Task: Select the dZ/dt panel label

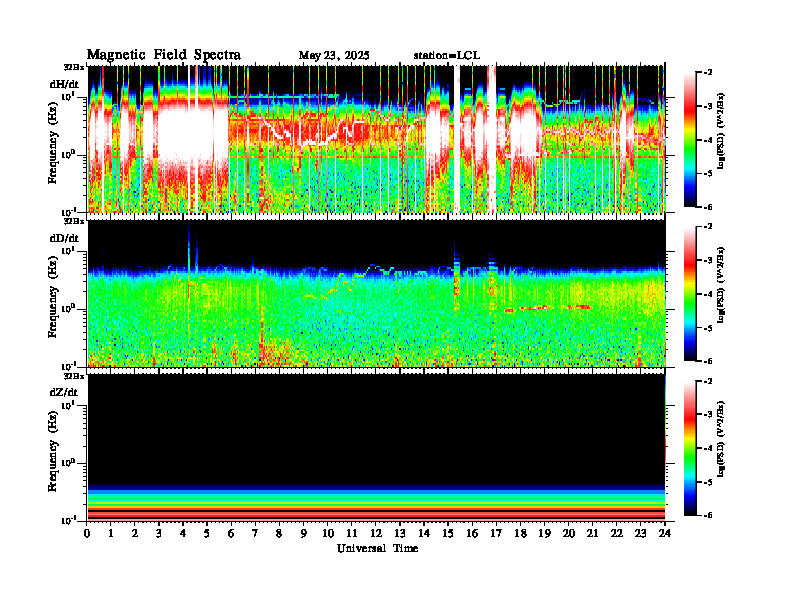Action: [x=64, y=392]
